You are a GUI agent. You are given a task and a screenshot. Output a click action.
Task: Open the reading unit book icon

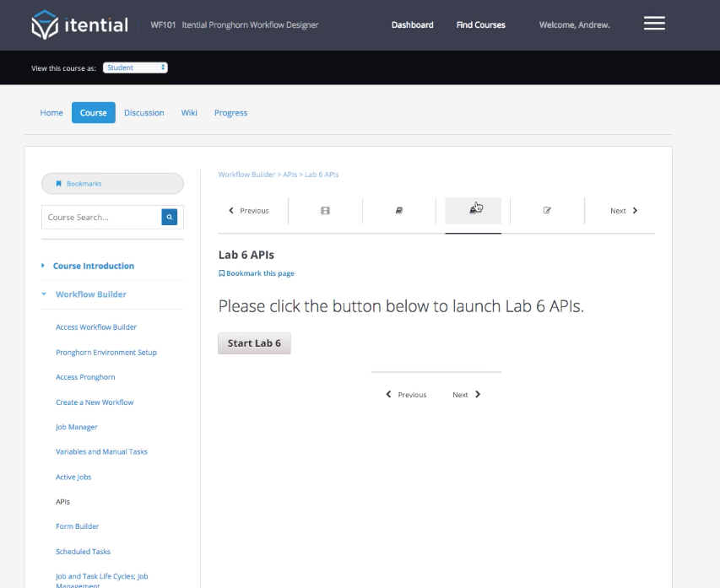pos(399,211)
